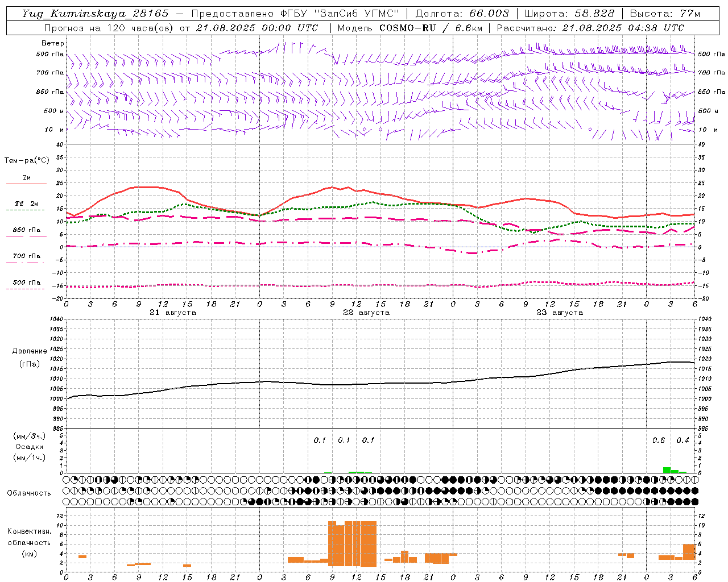Click the (мм/3ч.) precipitation unit label

(x=29, y=436)
